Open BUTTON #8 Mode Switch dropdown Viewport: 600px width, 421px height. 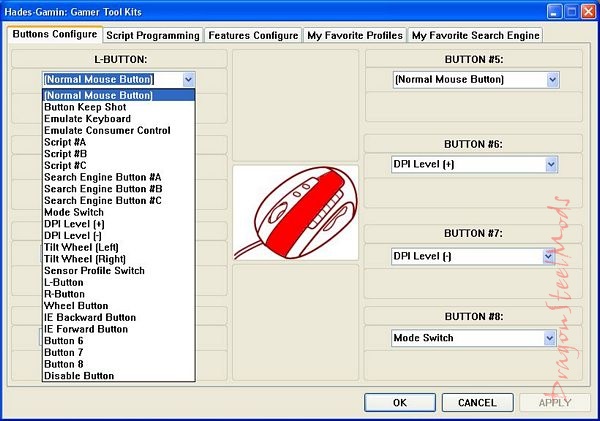tap(549, 338)
